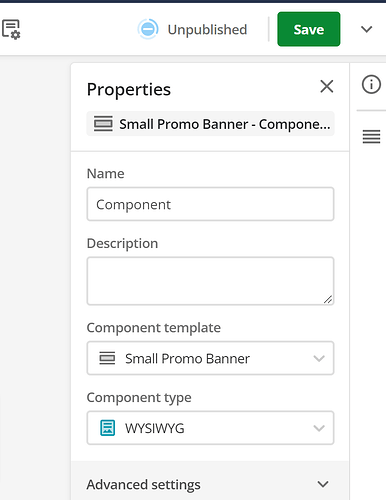386x500 pixels.
Task: Open the info panel icon
Action: coord(371,84)
